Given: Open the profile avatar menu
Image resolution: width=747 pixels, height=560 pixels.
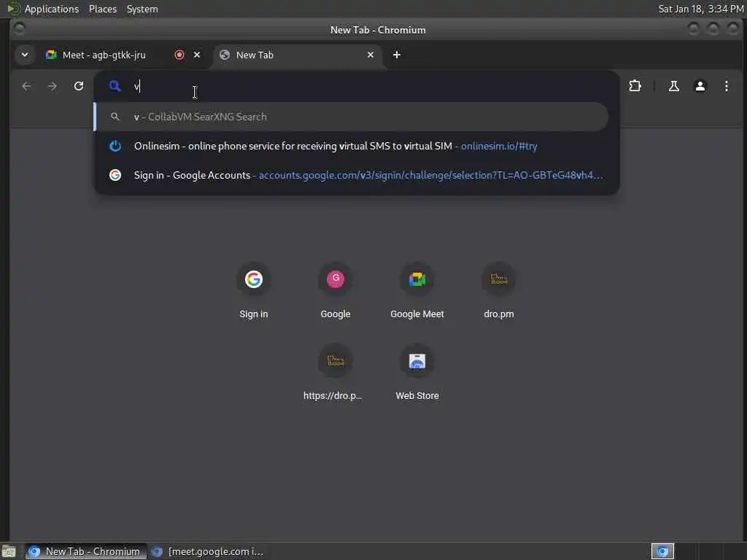Looking at the screenshot, I should 700,86.
